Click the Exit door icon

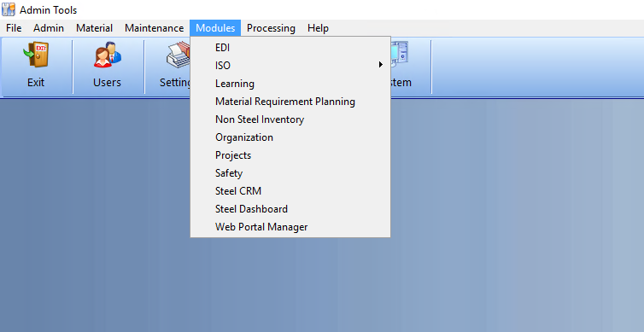click(x=36, y=55)
